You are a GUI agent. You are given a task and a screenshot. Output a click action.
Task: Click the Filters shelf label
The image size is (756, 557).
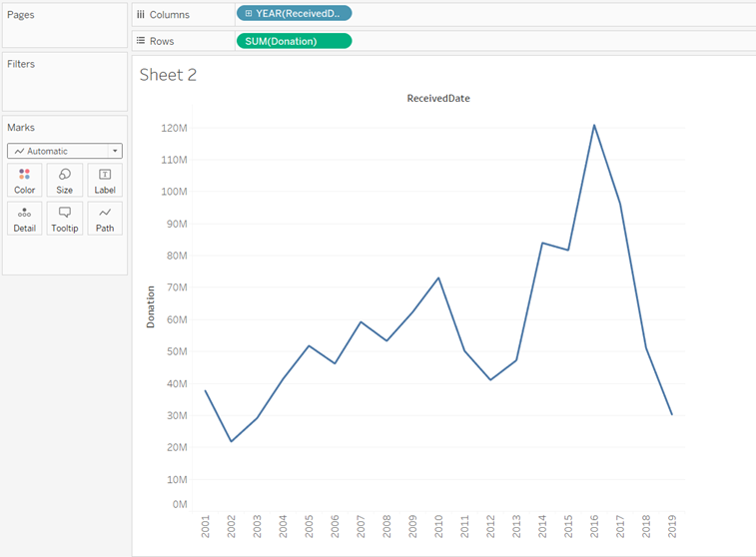coord(21,64)
